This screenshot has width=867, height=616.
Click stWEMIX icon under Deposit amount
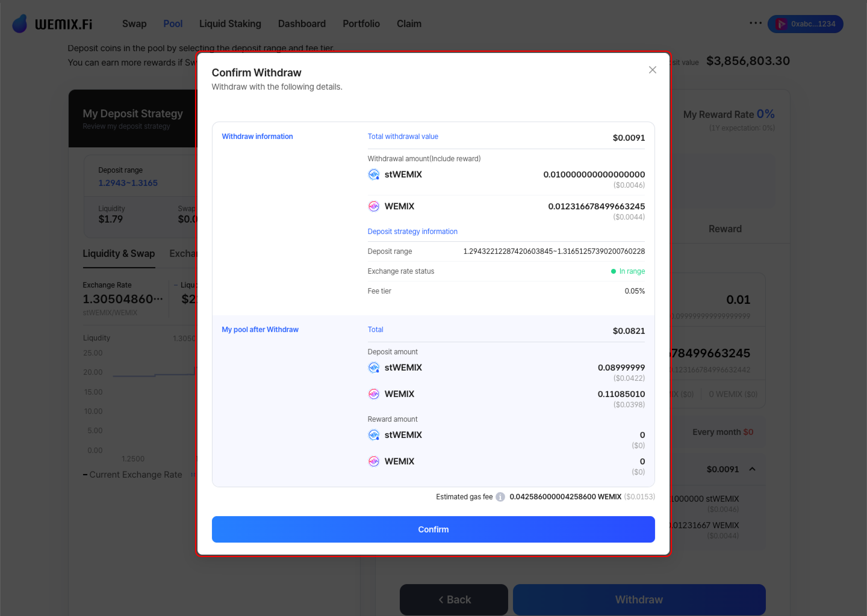tap(374, 368)
